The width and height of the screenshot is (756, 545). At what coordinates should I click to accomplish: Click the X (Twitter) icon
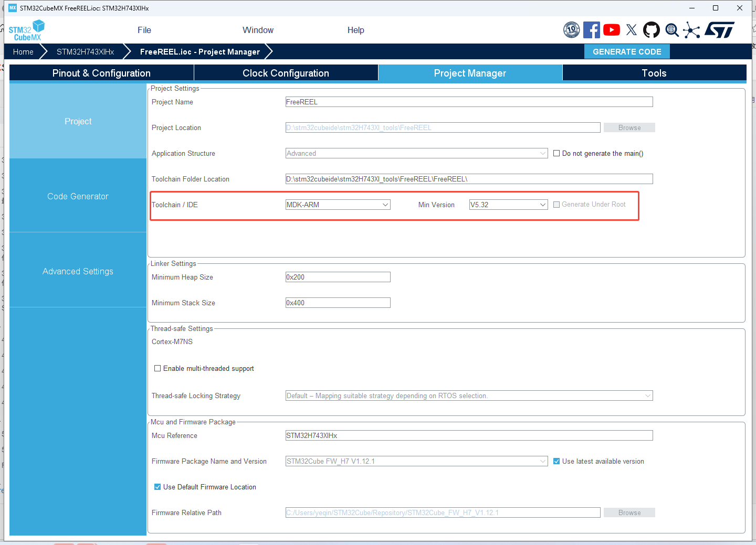(x=632, y=30)
